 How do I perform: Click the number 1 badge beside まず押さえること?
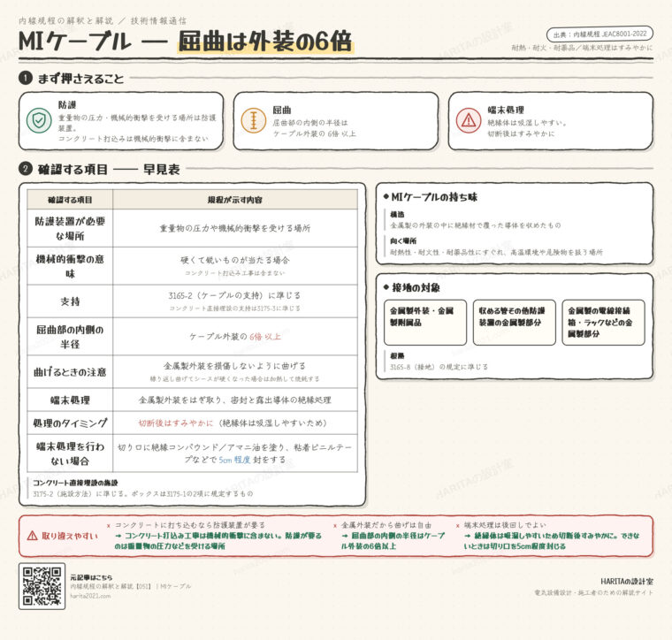(26, 78)
